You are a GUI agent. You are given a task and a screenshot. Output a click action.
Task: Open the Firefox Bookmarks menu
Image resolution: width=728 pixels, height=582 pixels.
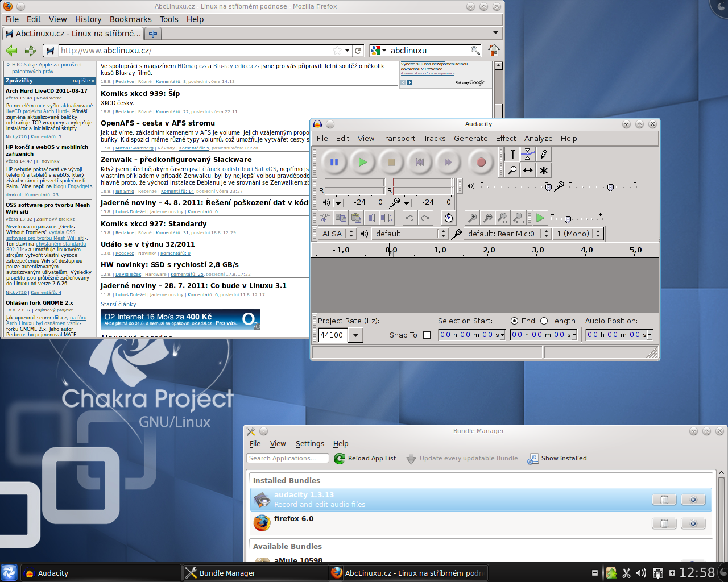130,19
